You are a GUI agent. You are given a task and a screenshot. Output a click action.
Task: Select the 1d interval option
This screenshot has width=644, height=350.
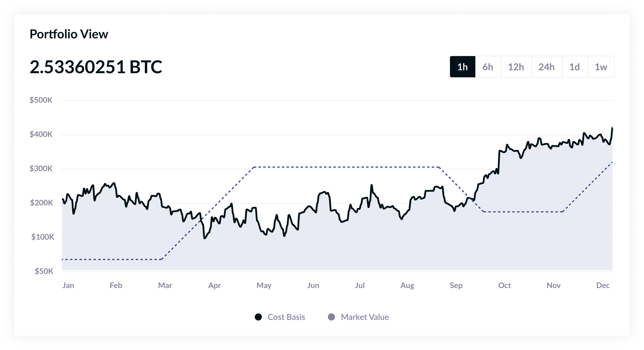(575, 67)
